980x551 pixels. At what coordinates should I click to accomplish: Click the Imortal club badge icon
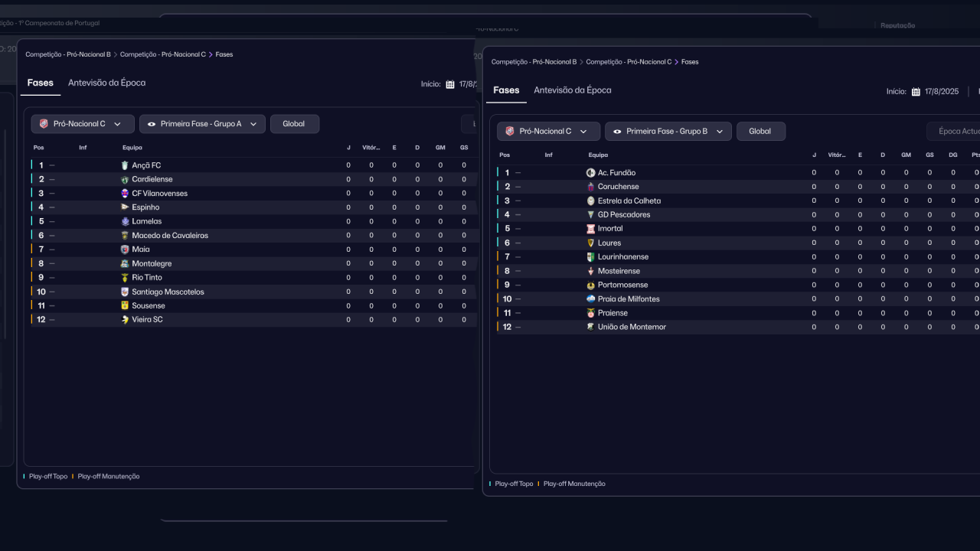[x=590, y=229]
